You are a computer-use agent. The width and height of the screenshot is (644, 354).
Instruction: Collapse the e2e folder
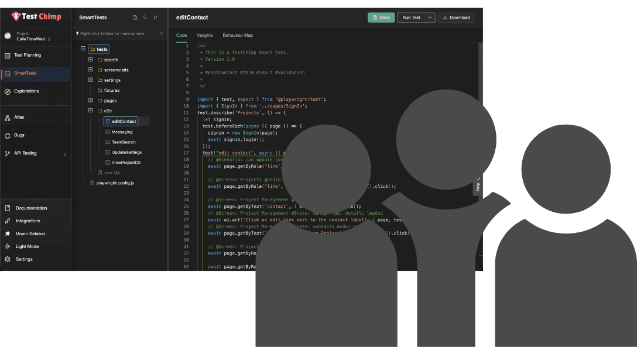point(91,111)
